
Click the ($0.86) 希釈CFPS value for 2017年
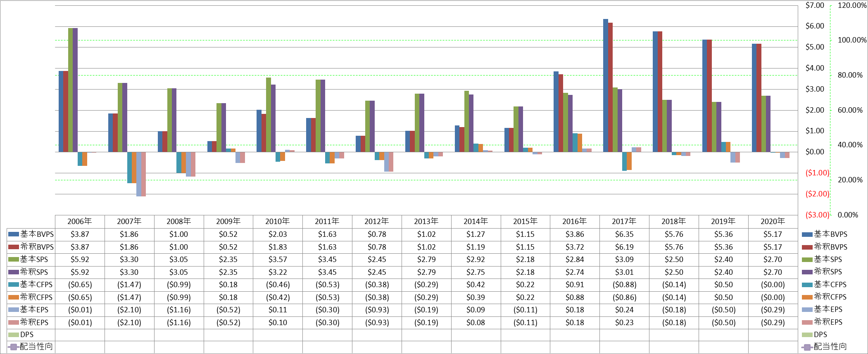[x=624, y=297]
